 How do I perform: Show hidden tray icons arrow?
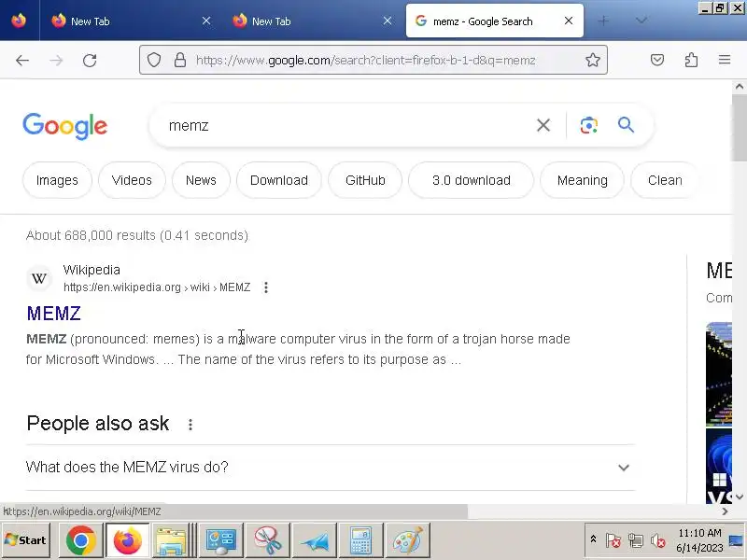pyautogui.click(x=593, y=539)
